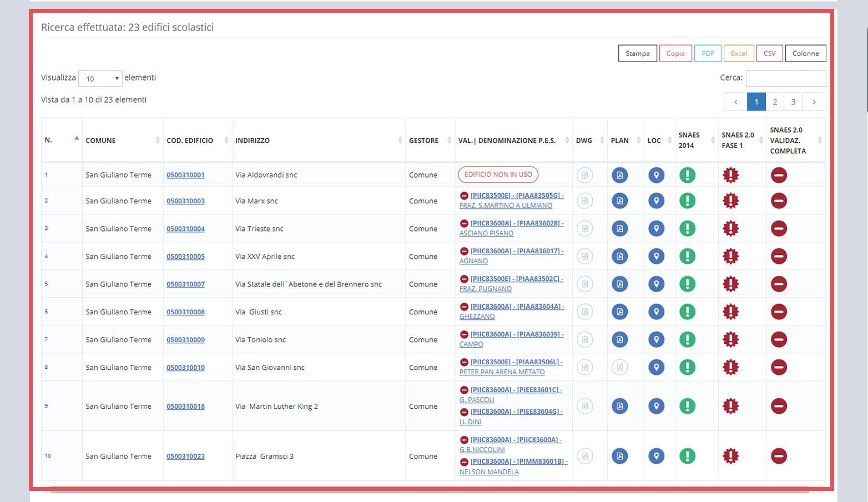Click the location pin for Via Marx snc
868x502 pixels.
(656, 200)
